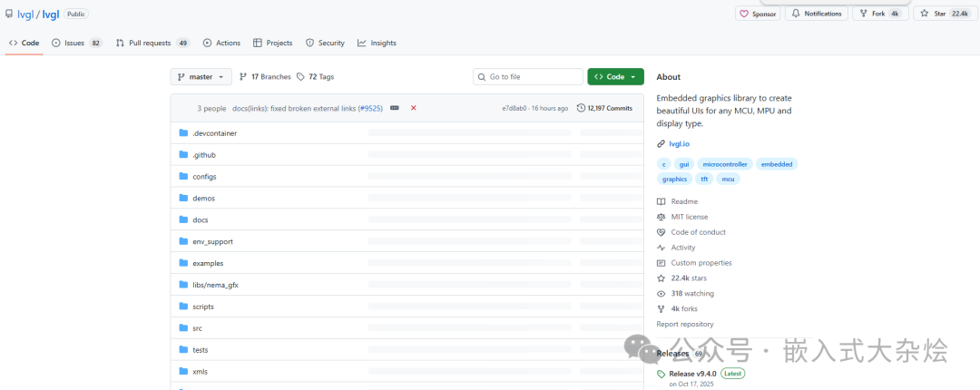This screenshot has width=980, height=390.
Task: Click the Report repository link
Action: [685, 325]
